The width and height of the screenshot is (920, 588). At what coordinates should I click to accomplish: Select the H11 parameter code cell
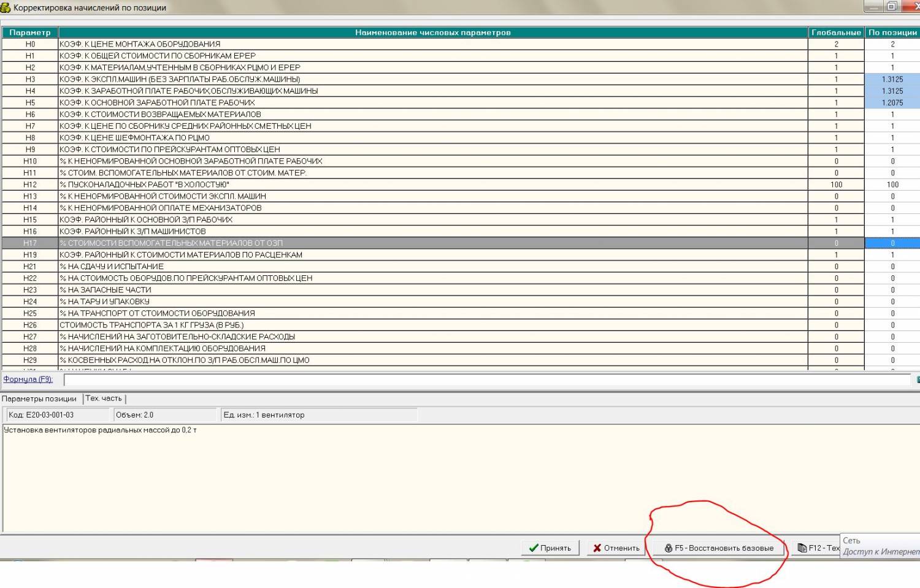coord(30,173)
